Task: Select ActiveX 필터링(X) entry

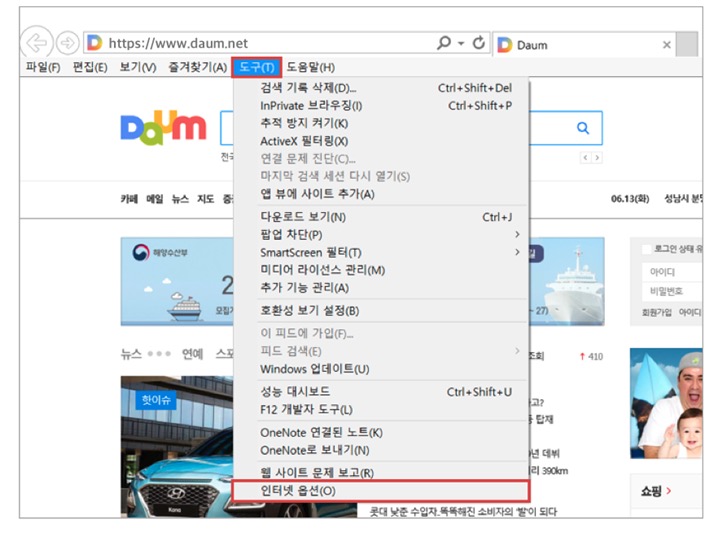Action: pos(382,141)
